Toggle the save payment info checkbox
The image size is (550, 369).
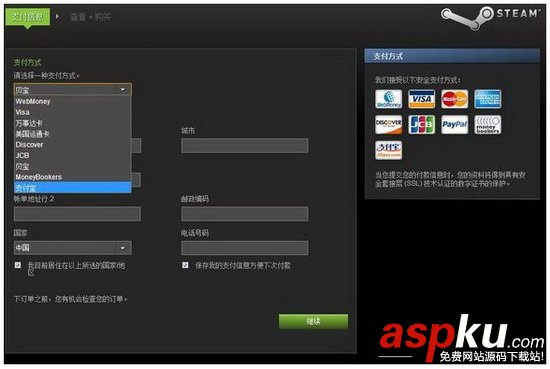tap(185, 265)
